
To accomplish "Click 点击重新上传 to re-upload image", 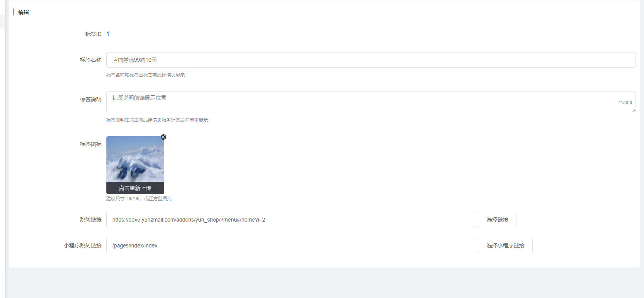I will tap(135, 188).
